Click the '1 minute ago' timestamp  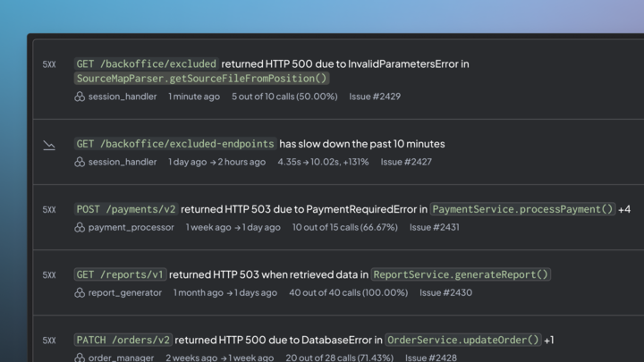point(194,97)
